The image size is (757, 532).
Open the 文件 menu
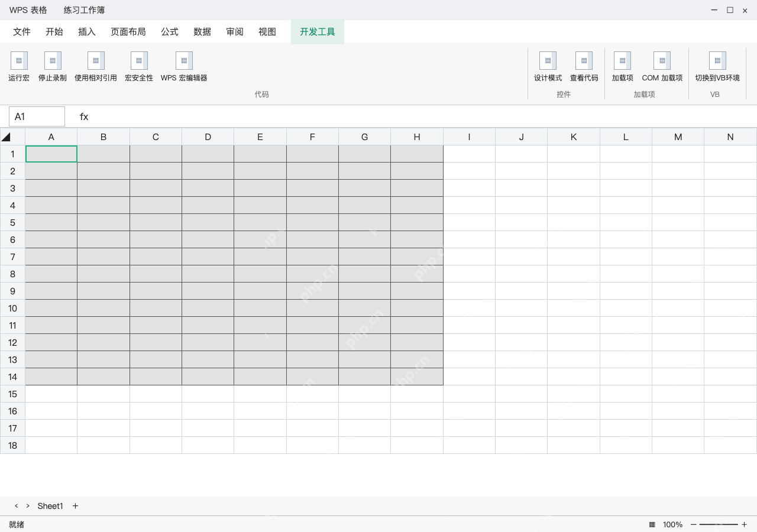tap(22, 32)
